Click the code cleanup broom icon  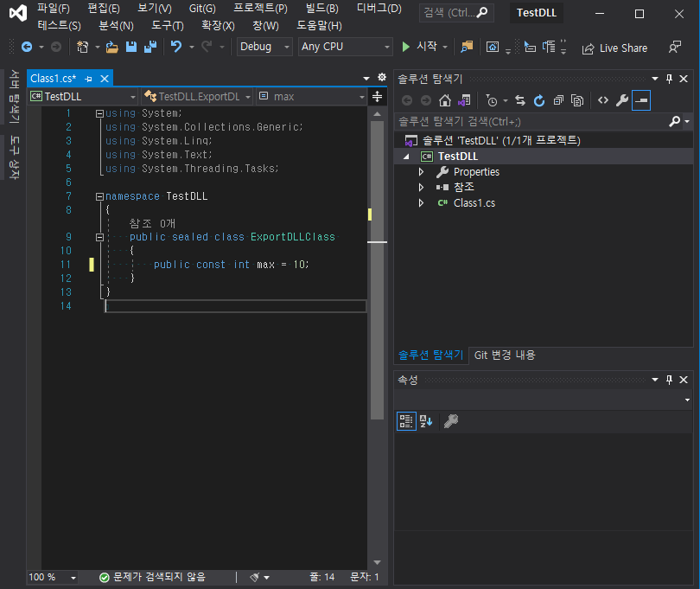tap(254, 578)
